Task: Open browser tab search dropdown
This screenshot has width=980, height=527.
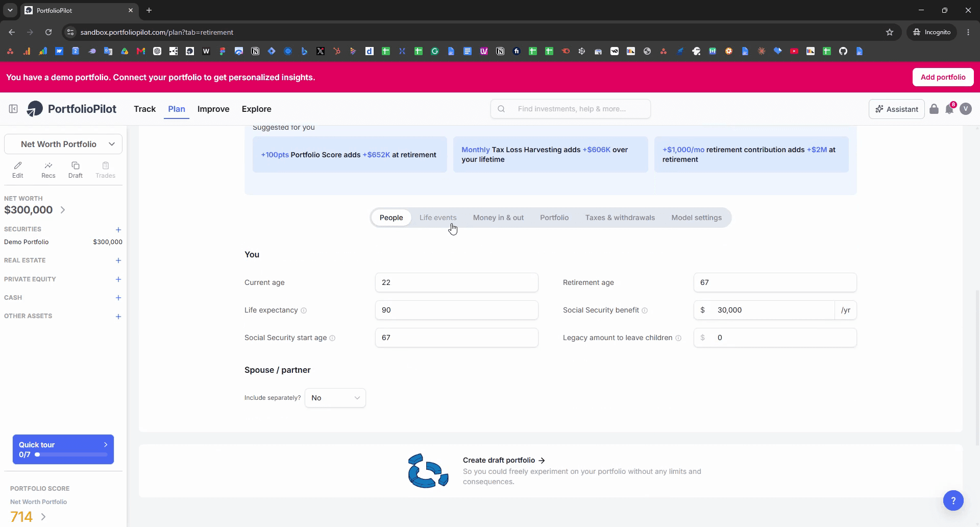Action: point(10,10)
